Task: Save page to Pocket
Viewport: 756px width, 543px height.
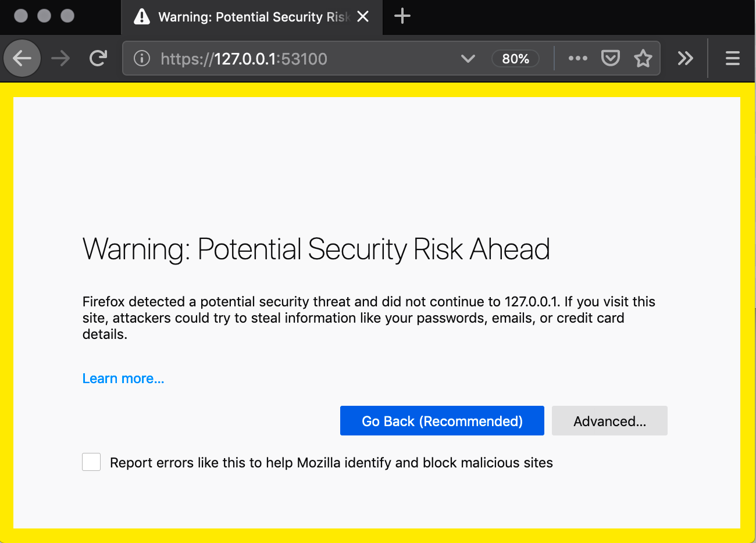Action: 610,58
